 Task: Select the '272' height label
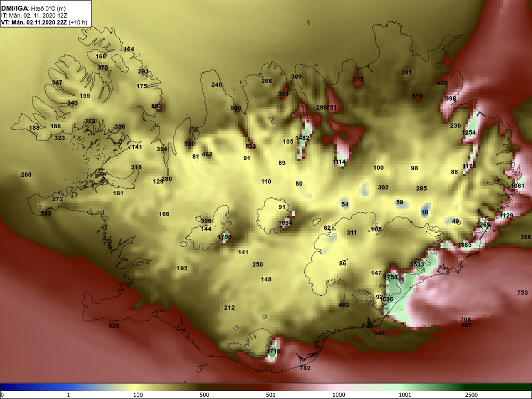coord(57,199)
